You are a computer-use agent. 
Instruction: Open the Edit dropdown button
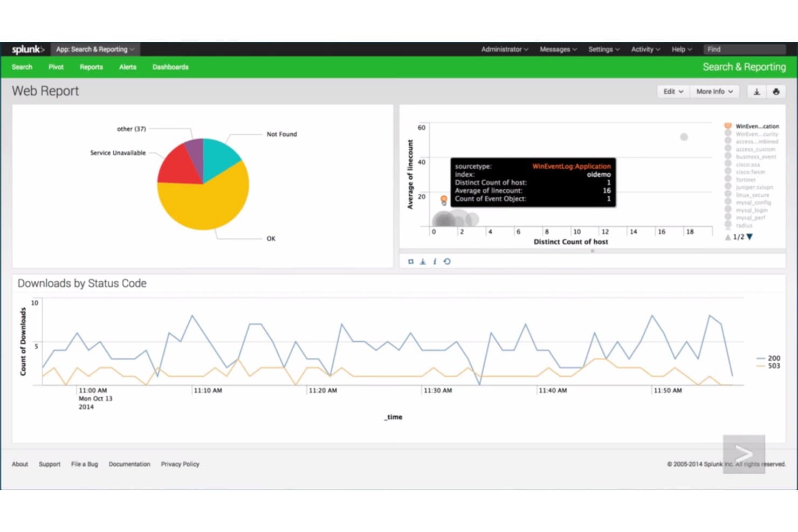click(673, 92)
